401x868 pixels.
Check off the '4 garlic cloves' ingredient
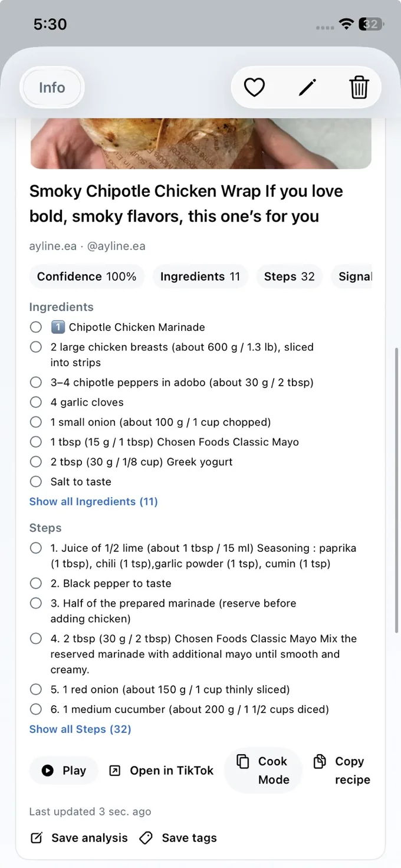click(35, 402)
